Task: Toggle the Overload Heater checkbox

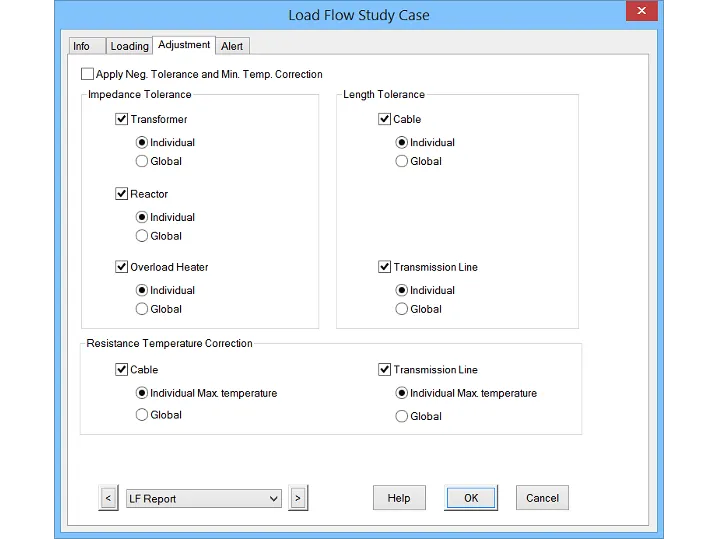Action: point(121,267)
